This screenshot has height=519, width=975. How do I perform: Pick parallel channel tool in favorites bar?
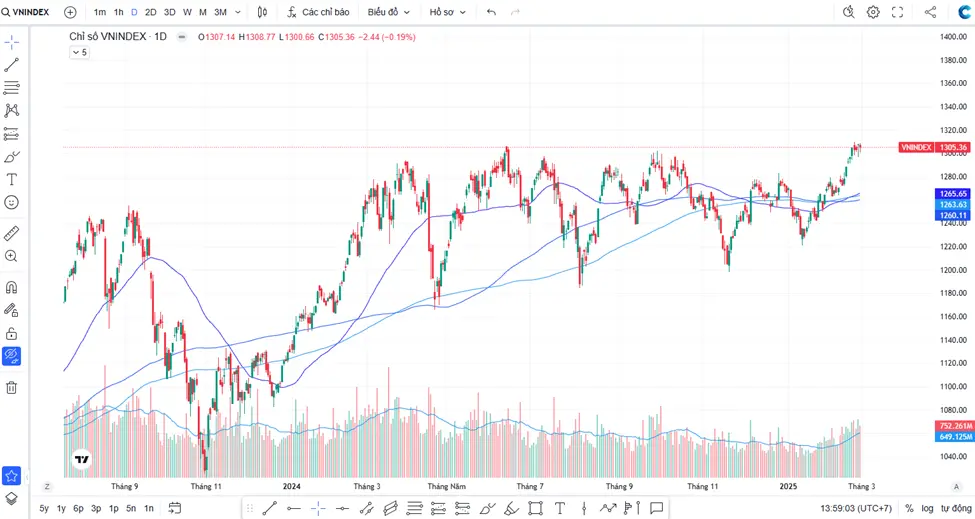pos(390,508)
